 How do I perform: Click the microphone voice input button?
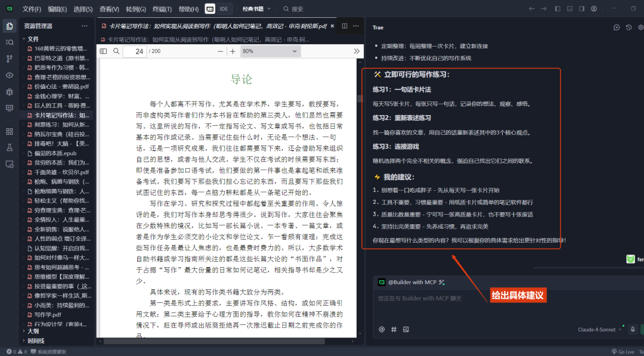pos(632,329)
